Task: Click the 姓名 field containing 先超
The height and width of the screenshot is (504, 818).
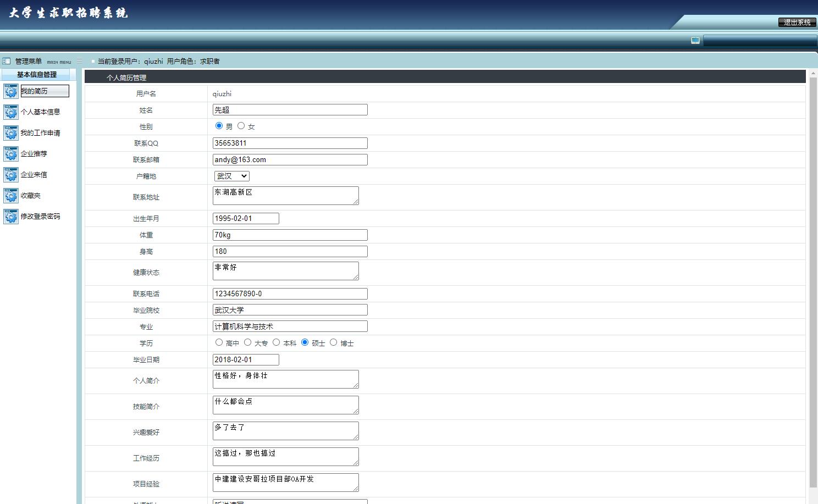Action: (290, 110)
